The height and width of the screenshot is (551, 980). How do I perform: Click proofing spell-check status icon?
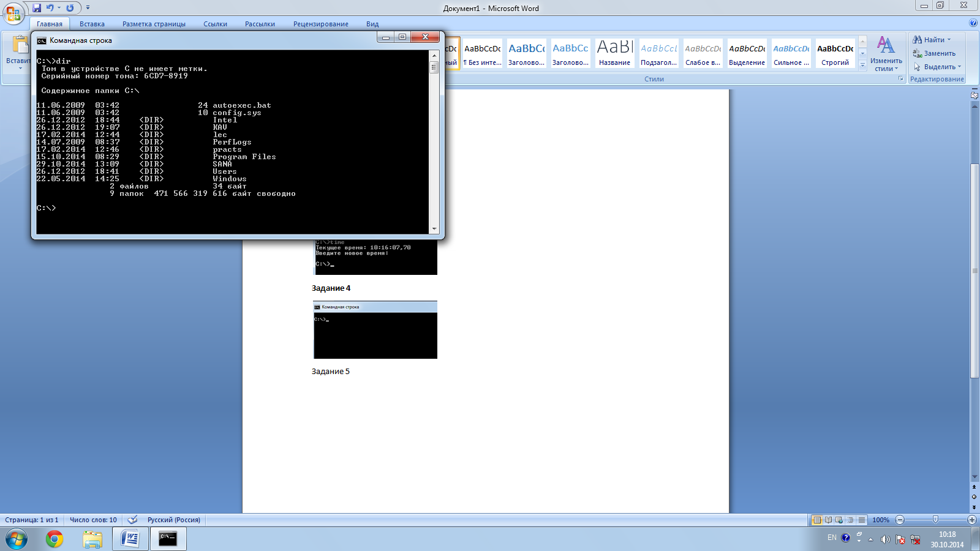click(132, 520)
